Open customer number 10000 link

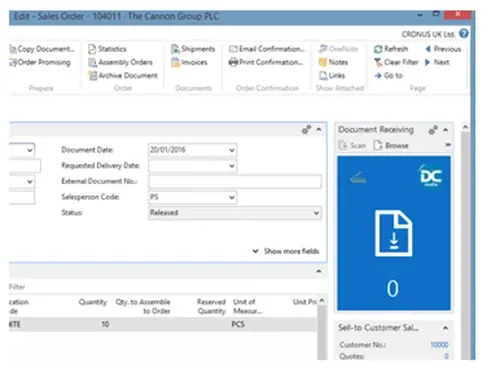[439, 345]
